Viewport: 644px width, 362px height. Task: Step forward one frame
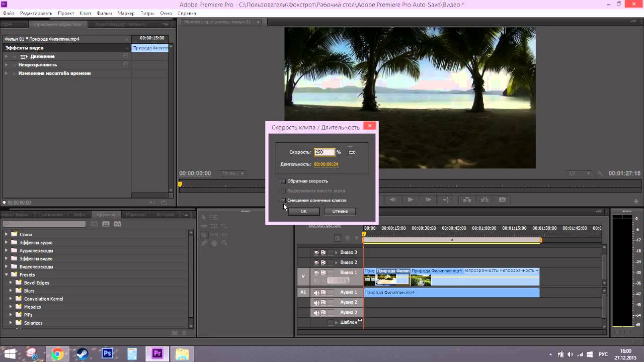[x=428, y=200]
